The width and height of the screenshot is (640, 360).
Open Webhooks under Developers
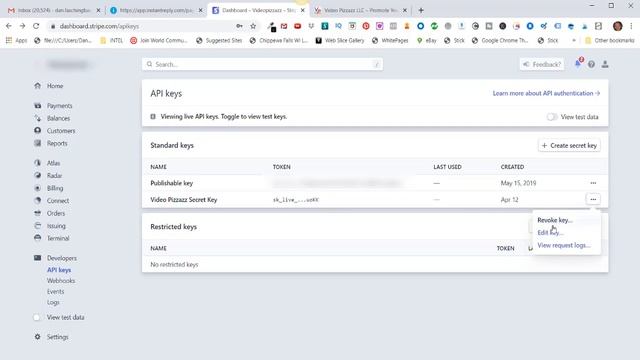pos(61,281)
